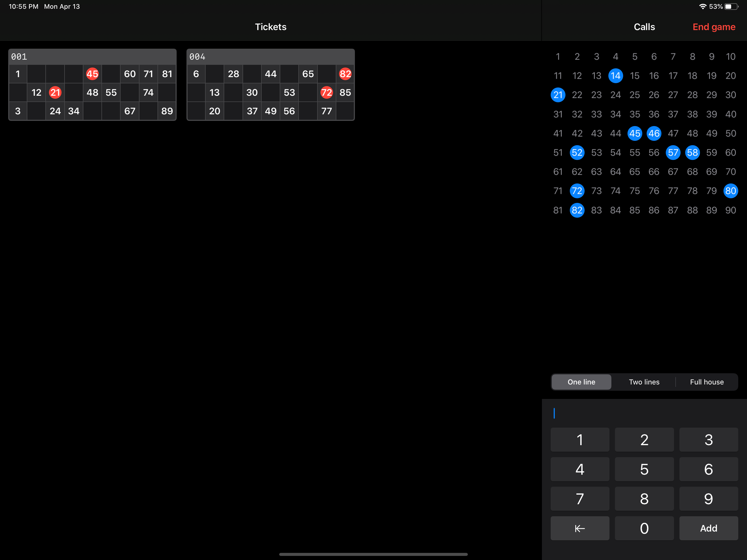Tap the 10:55 PM clock in status bar
The width and height of the screenshot is (747, 560).
coord(24,7)
